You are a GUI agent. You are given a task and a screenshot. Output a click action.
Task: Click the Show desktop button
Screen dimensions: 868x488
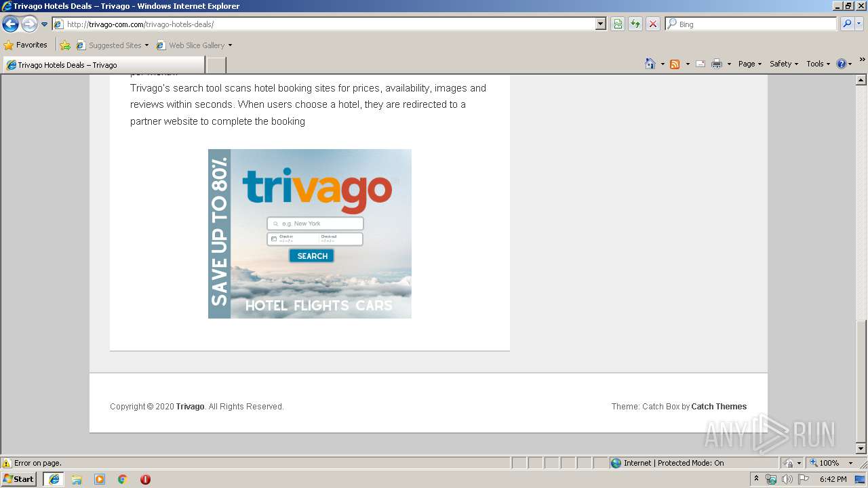pos(861,479)
